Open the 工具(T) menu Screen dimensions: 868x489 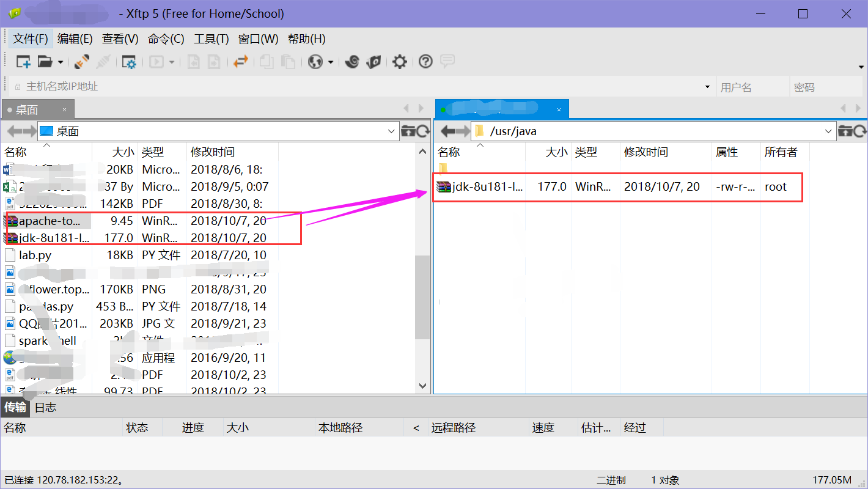pos(211,39)
